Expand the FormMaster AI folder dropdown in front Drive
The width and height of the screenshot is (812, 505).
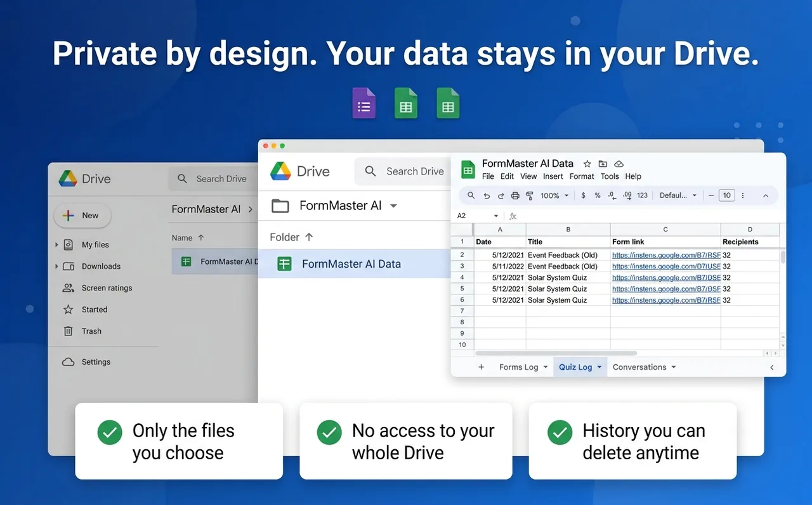coord(393,206)
